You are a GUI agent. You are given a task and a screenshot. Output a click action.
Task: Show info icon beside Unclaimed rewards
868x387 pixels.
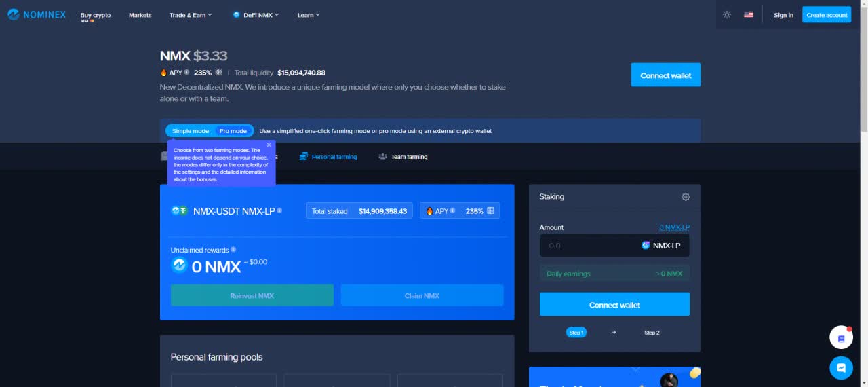pyautogui.click(x=233, y=250)
